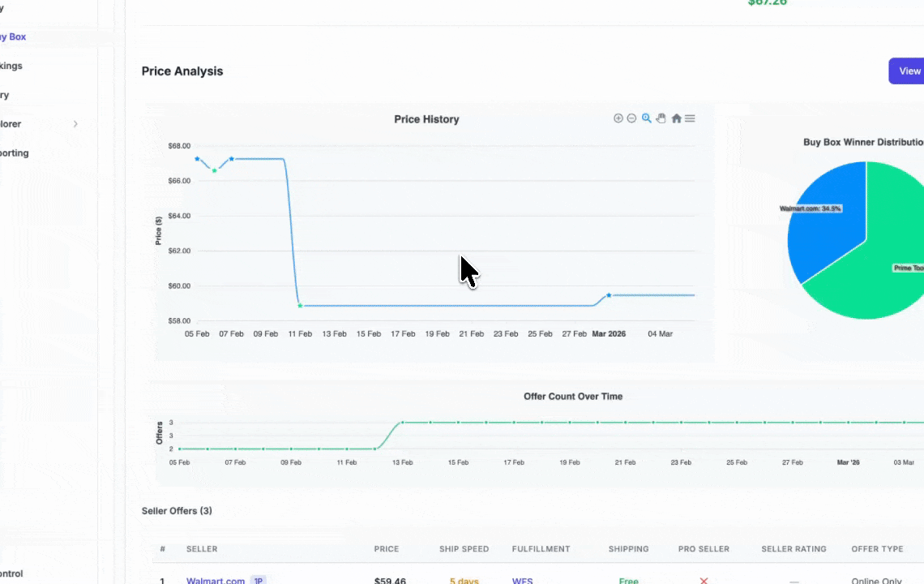
Task: Click the Mar 2026 axis label
Action: [609, 334]
